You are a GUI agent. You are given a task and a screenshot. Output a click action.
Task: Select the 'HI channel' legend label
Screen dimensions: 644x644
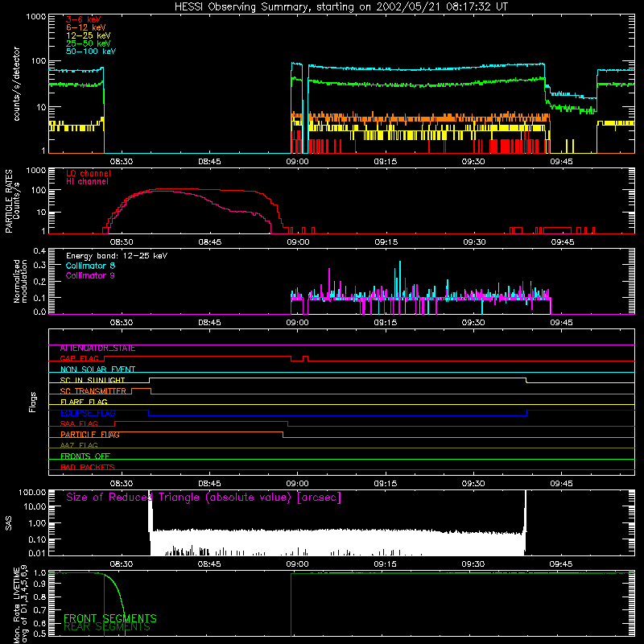click(x=87, y=182)
